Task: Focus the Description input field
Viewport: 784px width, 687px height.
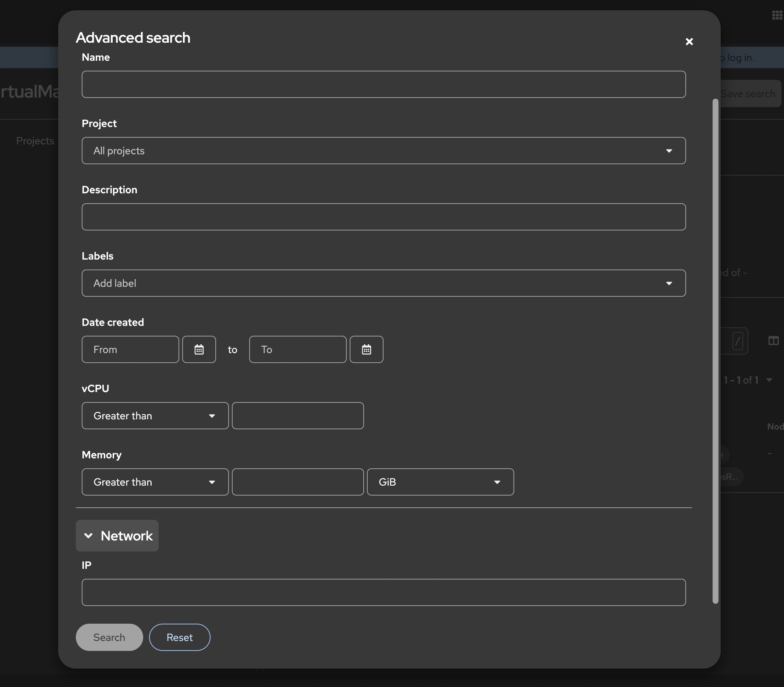Action: coord(383,217)
